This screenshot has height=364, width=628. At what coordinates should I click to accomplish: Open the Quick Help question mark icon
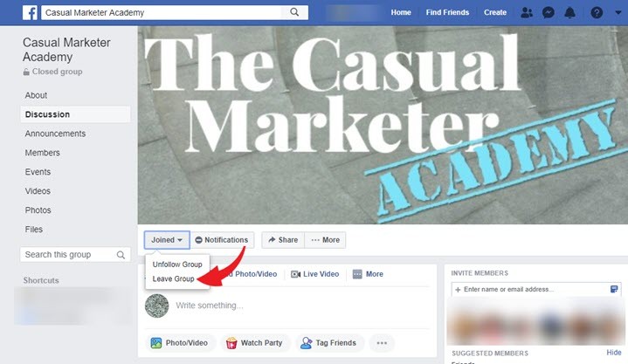pyautogui.click(x=597, y=13)
